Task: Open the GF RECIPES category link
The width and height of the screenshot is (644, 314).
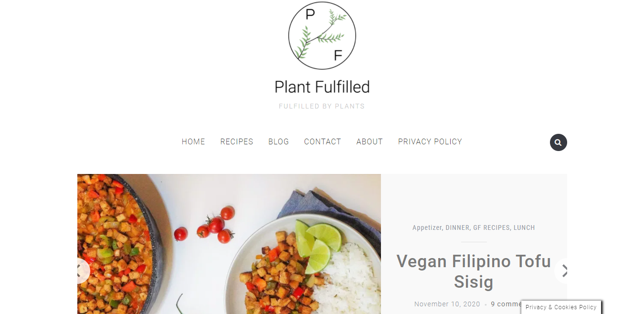Action: (x=491, y=227)
